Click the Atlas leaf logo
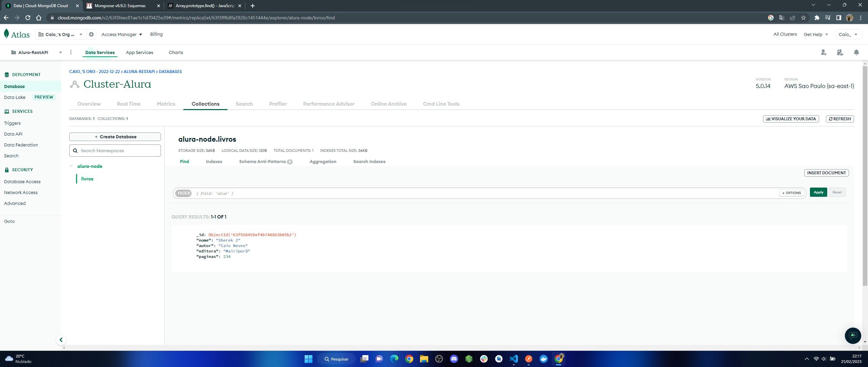The image size is (868, 367). (x=6, y=34)
